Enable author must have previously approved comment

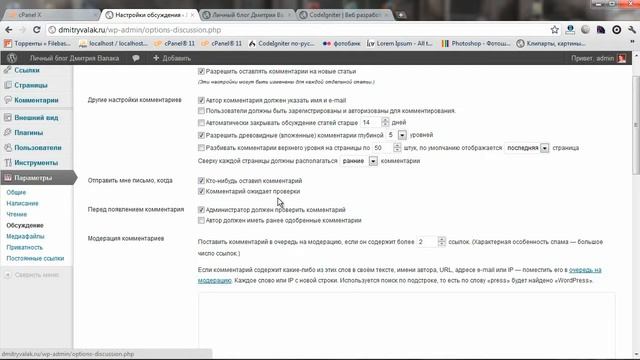(201, 220)
